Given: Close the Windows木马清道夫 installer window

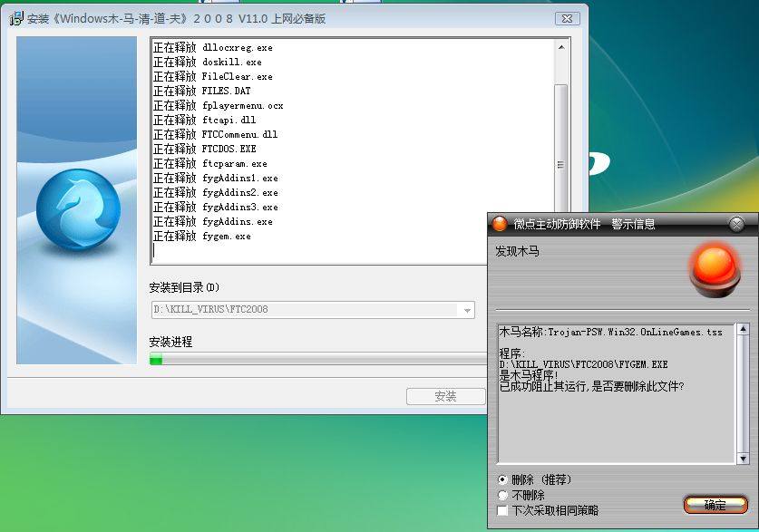Looking at the screenshot, I should pos(568,18).
